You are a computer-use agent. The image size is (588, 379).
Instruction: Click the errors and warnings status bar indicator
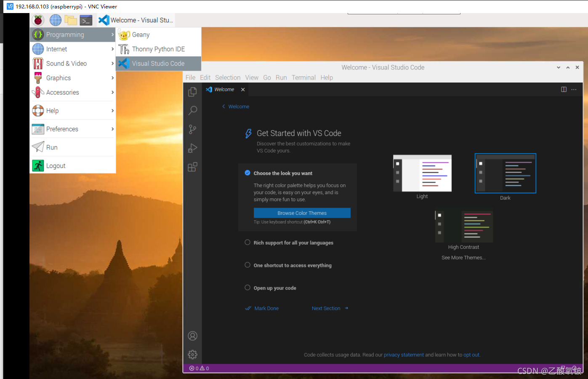tap(199, 368)
